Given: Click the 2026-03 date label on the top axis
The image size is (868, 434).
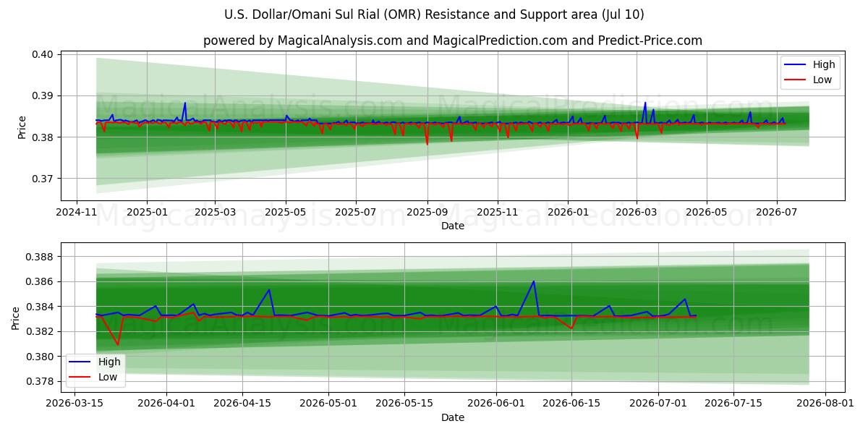Looking at the screenshot, I should [x=637, y=213].
